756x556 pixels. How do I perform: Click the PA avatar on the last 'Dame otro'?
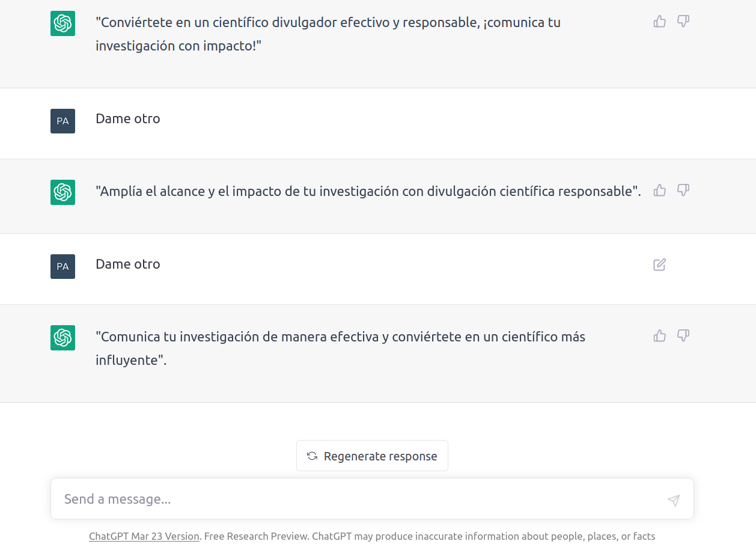[62, 266]
